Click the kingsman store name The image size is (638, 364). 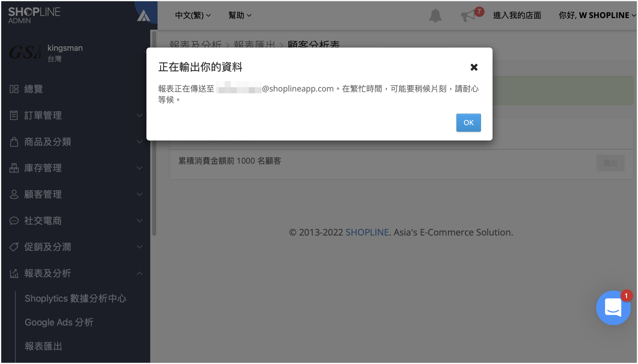pos(65,48)
